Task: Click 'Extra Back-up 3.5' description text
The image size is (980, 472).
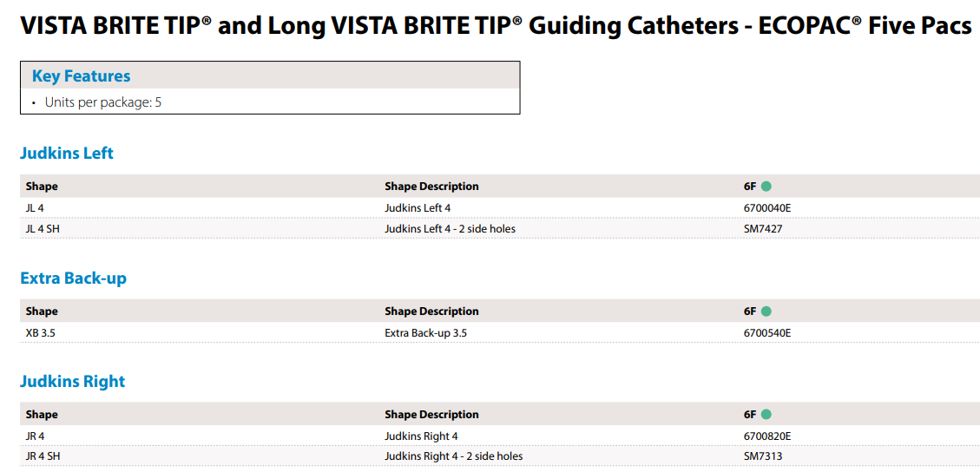Action: click(x=425, y=333)
